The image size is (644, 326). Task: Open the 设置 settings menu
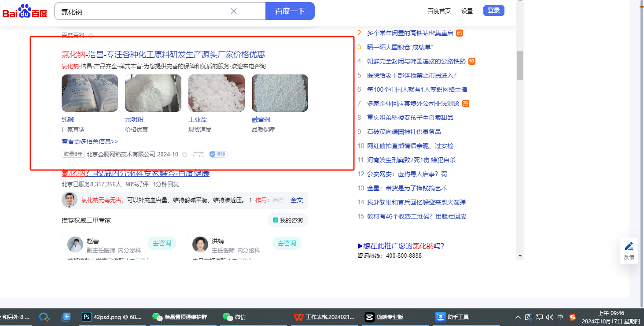467,11
